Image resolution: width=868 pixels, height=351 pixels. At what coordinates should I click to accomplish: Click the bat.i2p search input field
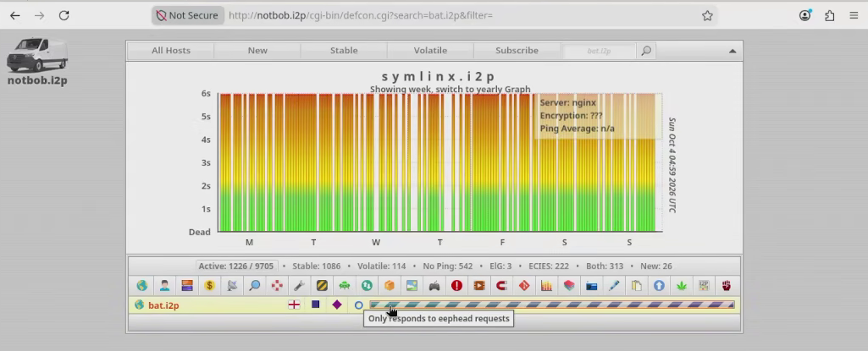[599, 51]
